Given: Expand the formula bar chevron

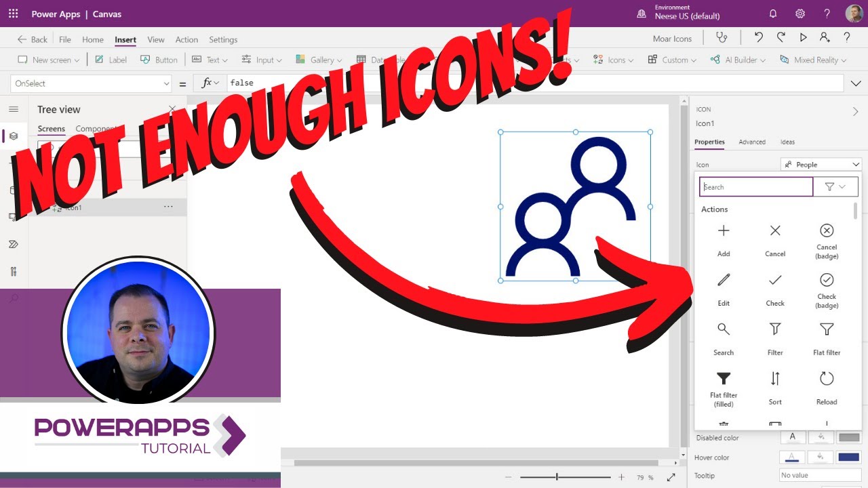Looking at the screenshot, I should (855, 83).
